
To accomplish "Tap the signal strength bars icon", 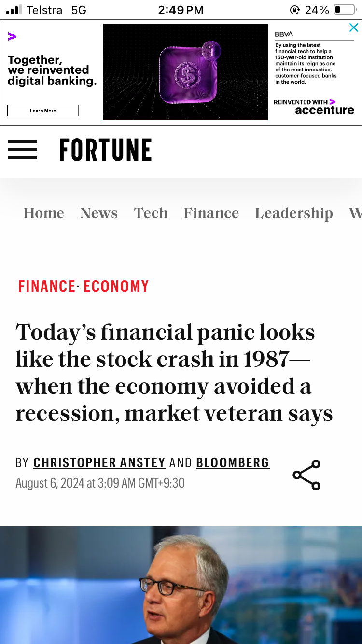I will (14, 10).
